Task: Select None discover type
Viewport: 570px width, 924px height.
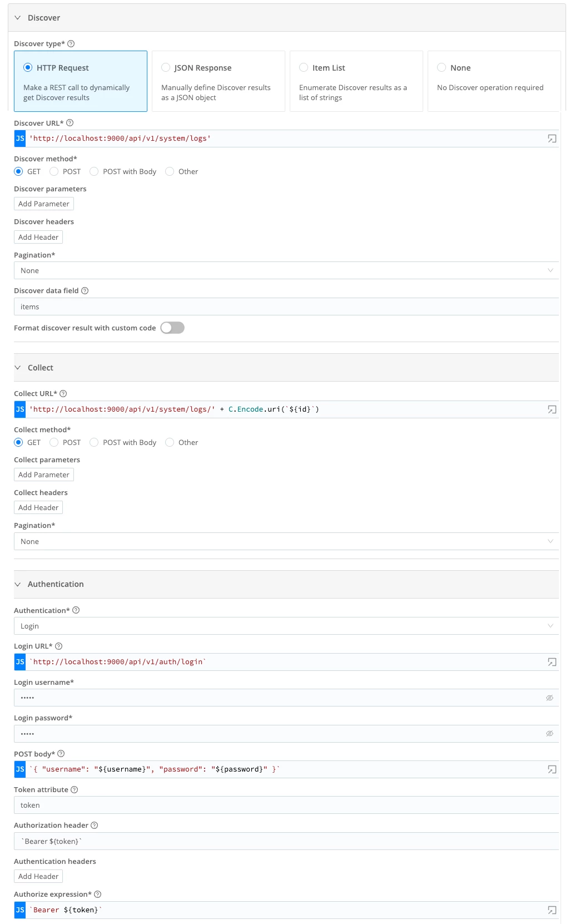Action: tap(494, 81)
